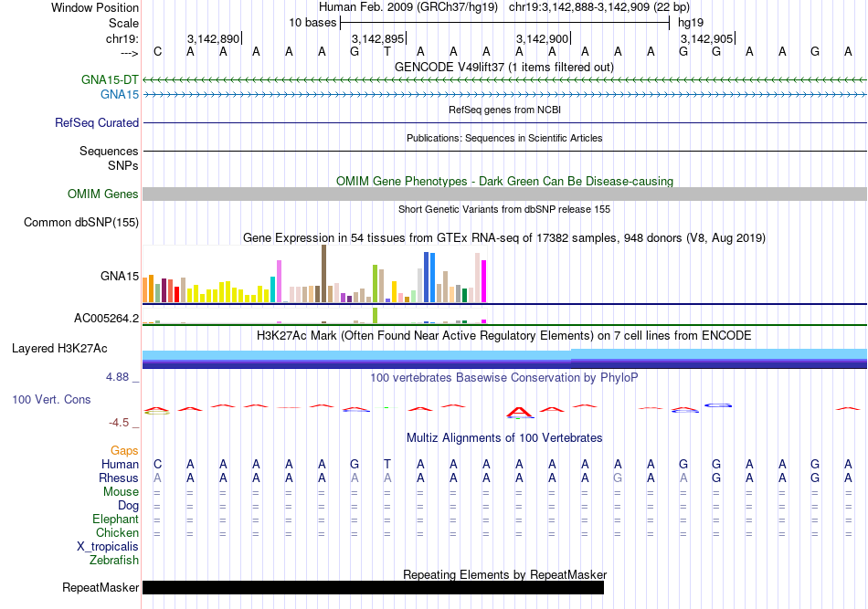Click the 3,142,905 position marker
The height and width of the screenshot is (609, 868).
707,38
